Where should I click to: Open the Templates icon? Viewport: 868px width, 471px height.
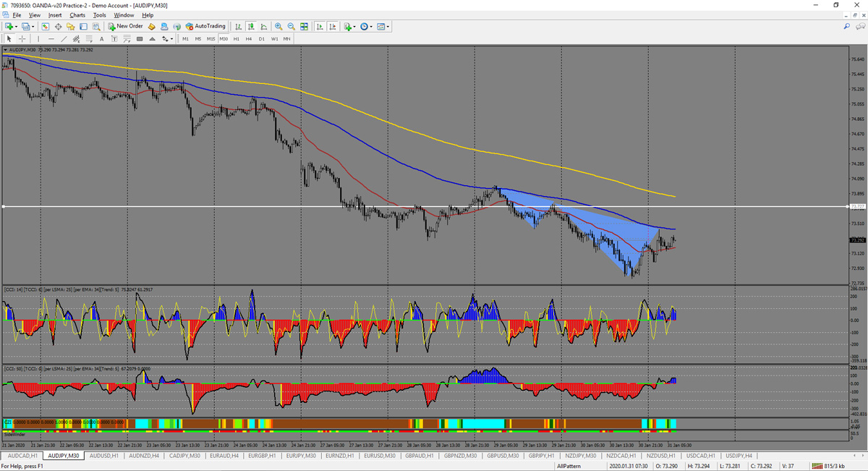[381, 27]
